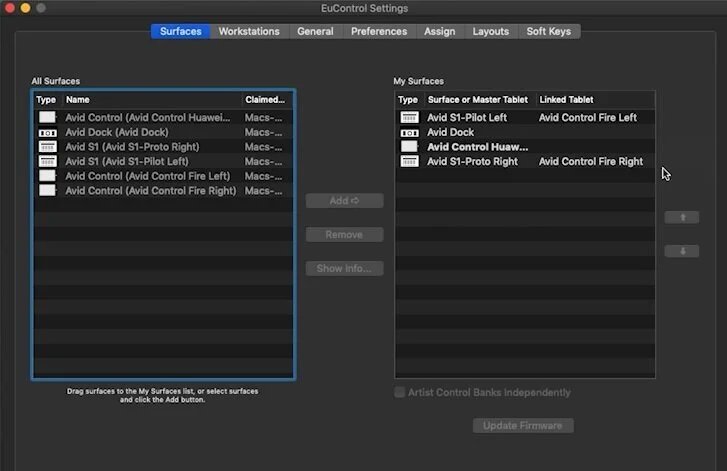This screenshot has height=471, width=727.
Task: Select Avid S1-Proto Right in My Surfaces
Action: [472, 161]
